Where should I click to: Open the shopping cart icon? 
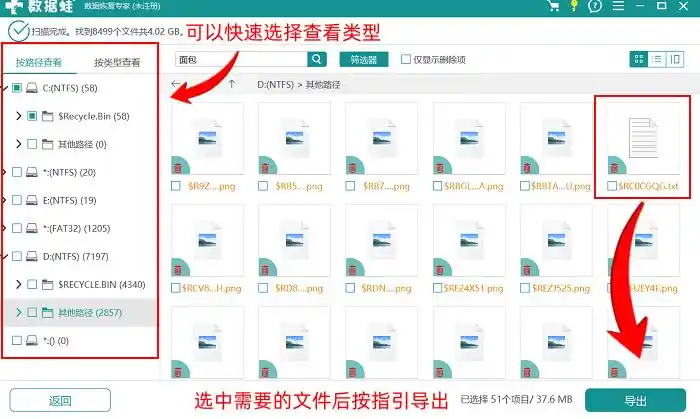pos(554,6)
